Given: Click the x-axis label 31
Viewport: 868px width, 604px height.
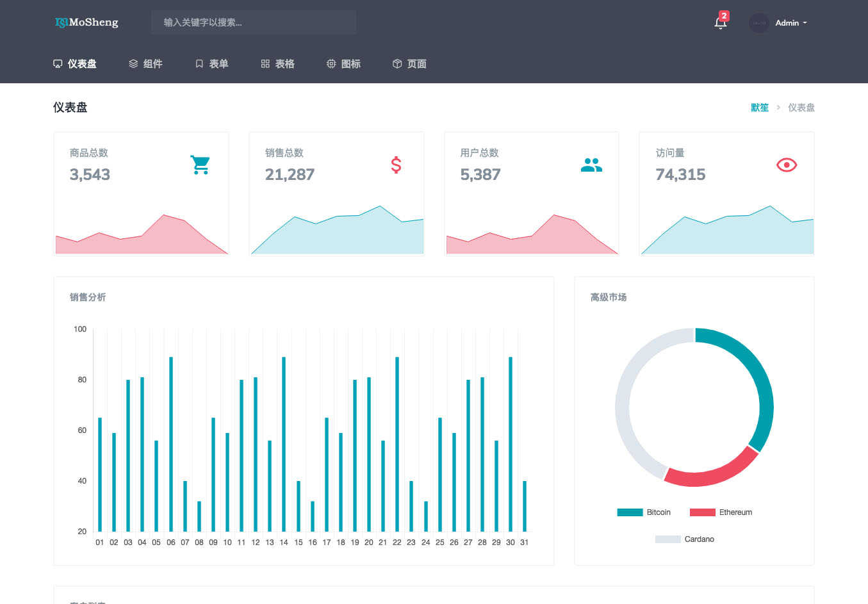Looking at the screenshot, I should [524, 543].
